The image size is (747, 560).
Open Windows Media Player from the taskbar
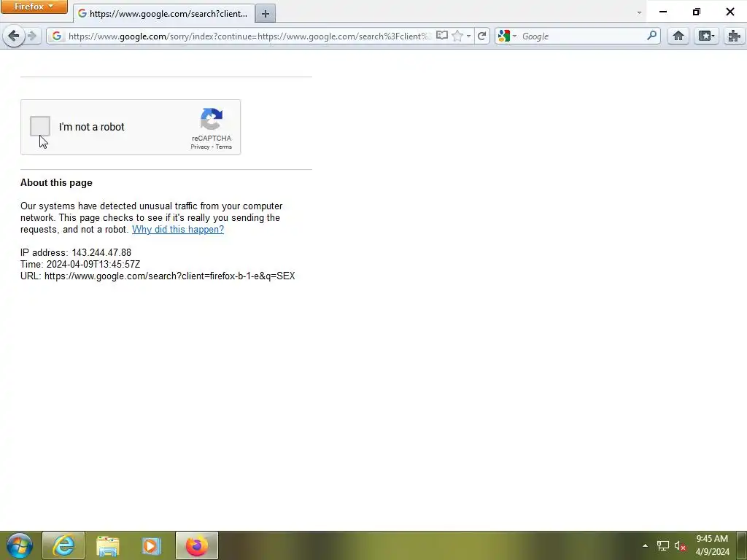click(x=152, y=545)
